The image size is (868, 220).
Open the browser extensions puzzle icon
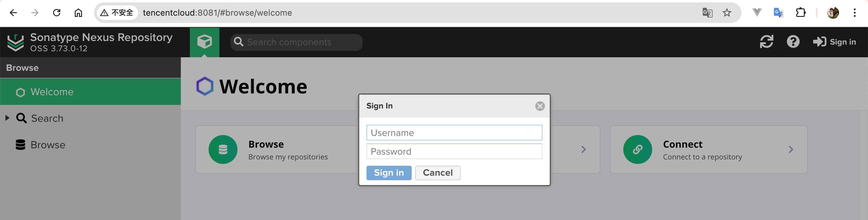(x=800, y=13)
